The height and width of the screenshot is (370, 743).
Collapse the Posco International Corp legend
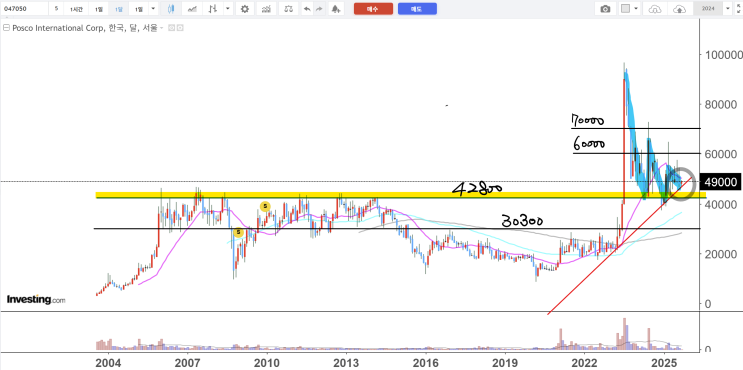click(x=6, y=28)
